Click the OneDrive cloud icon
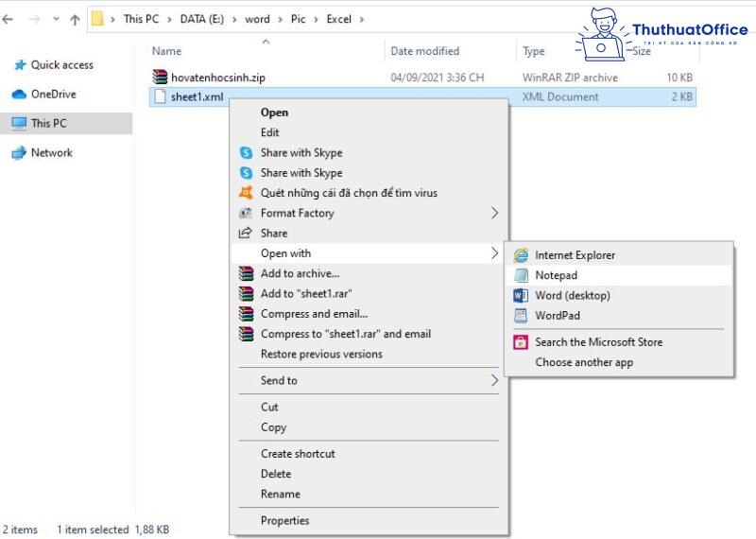 coord(19,95)
